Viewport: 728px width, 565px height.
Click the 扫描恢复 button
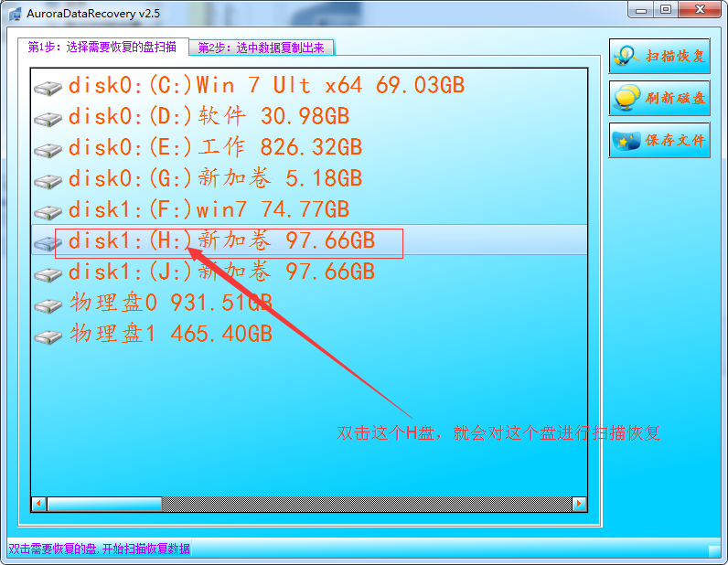pos(659,56)
